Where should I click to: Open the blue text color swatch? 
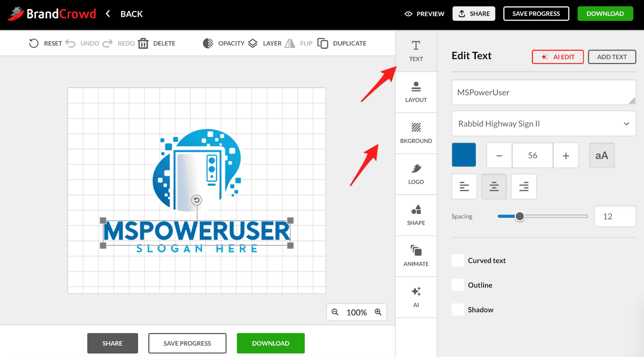coord(464,155)
